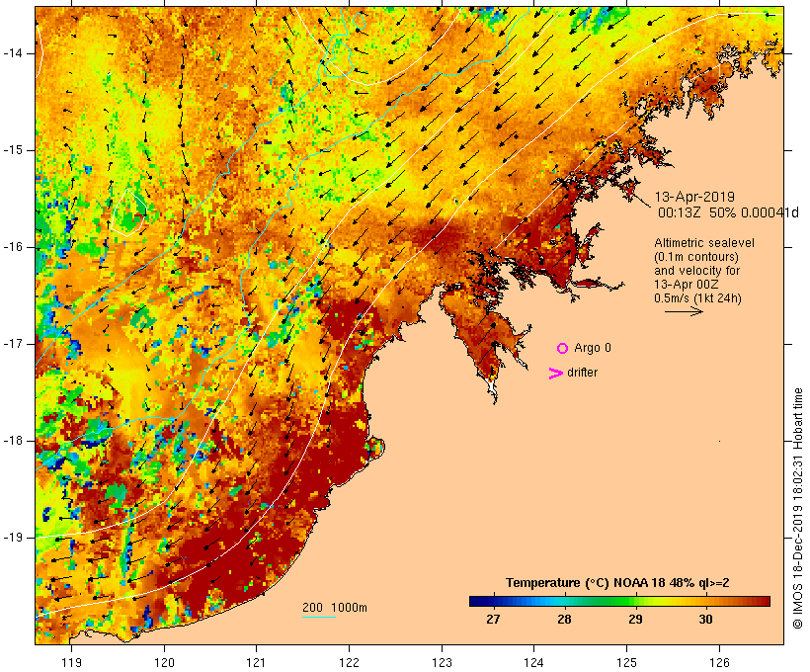Click the color bar value 28
The width and height of the screenshot is (810, 672).
tap(564, 620)
